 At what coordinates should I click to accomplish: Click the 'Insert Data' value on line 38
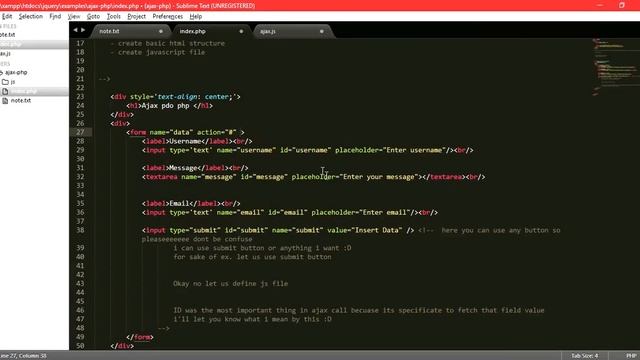376,230
